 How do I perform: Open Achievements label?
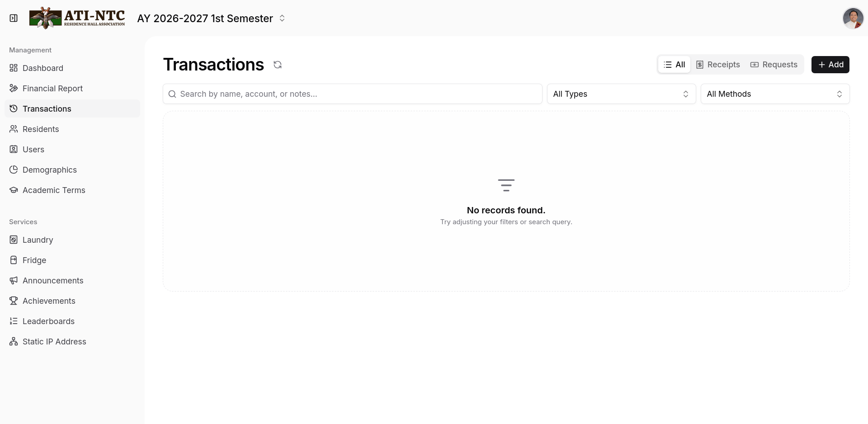coord(49,301)
